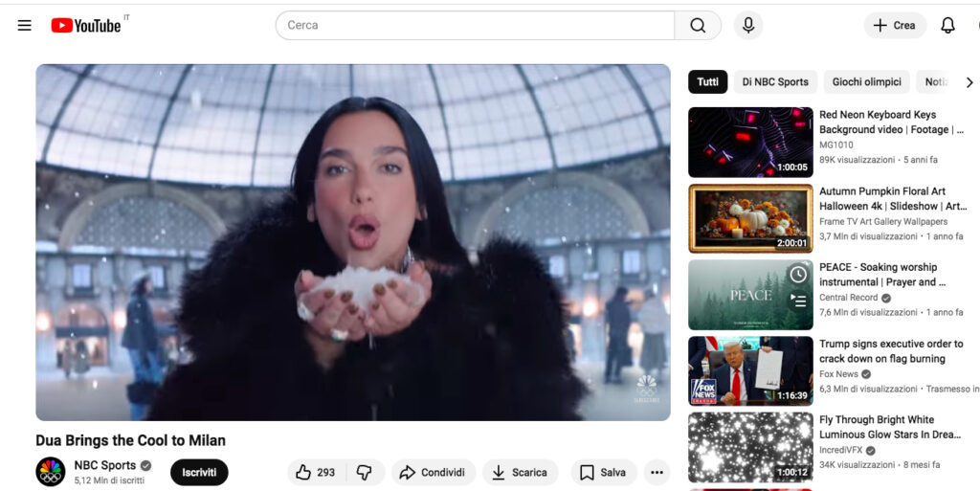This screenshot has height=491, width=980.
Task: Click 3,7 Mln di visualizzazioni text
Action: 868,236
